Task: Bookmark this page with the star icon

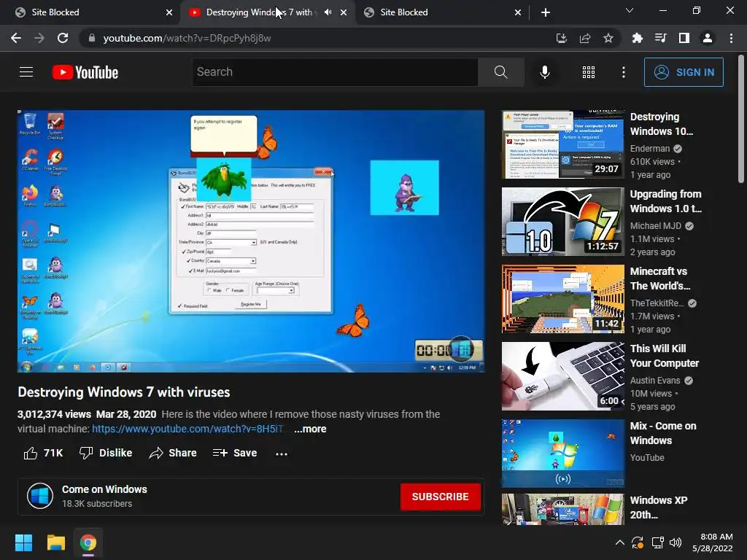Action: pyautogui.click(x=608, y=38)
